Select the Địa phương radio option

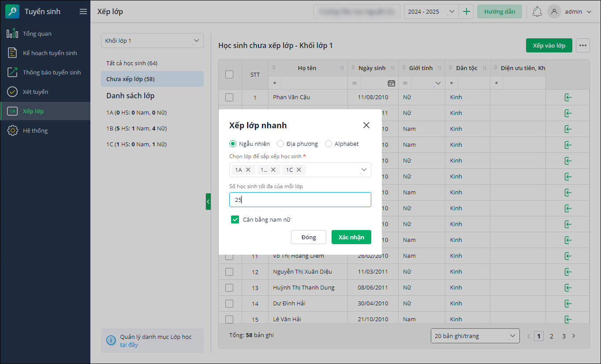click(280, 144)
